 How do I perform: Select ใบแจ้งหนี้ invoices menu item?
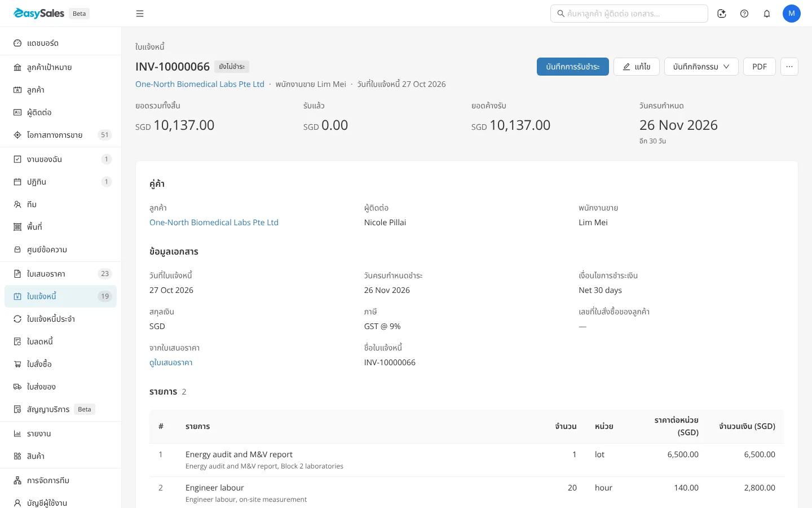pos(60,296)
